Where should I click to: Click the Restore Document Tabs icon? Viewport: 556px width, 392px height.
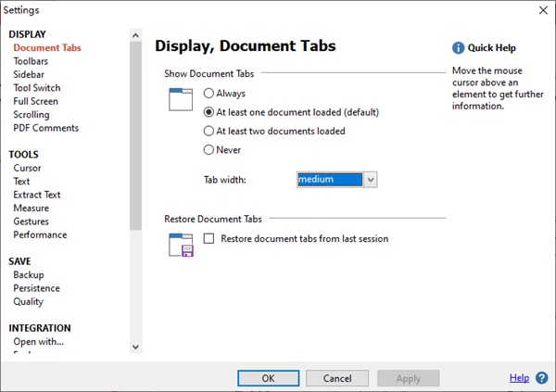pos(180,245)
